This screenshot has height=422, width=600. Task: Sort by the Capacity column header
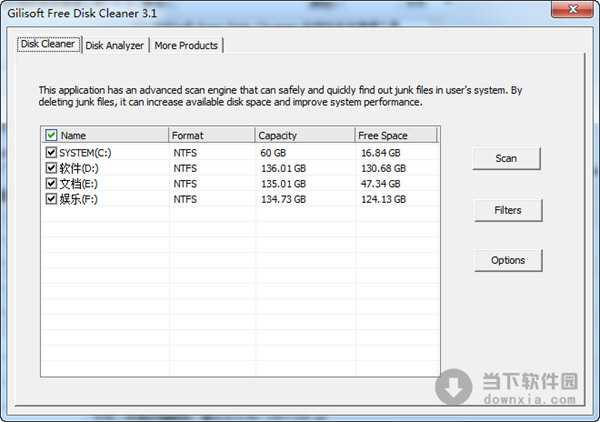[x=305, y=135]
